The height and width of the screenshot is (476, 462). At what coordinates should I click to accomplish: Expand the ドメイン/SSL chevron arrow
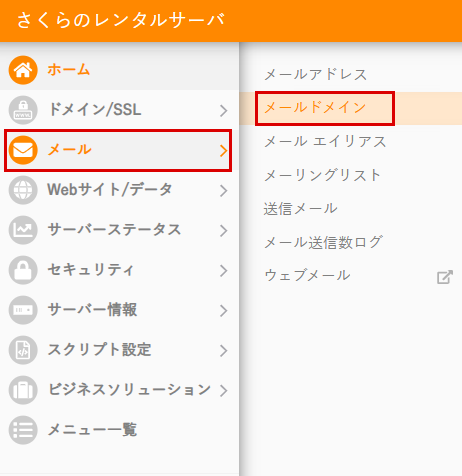click(224, 110)
